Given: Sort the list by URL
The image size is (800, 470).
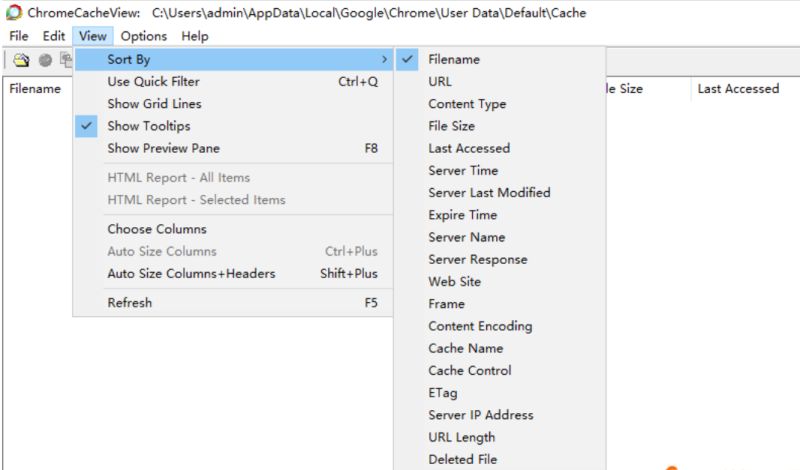Looking at the screenshot, I should (x=500, y=82).
